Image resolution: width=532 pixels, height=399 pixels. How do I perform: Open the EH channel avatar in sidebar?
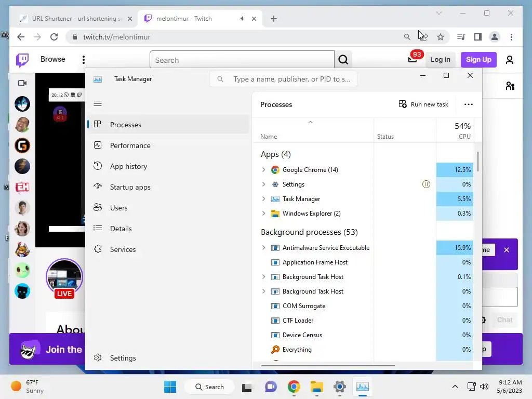pyautogui.click(x=22, y=187)
